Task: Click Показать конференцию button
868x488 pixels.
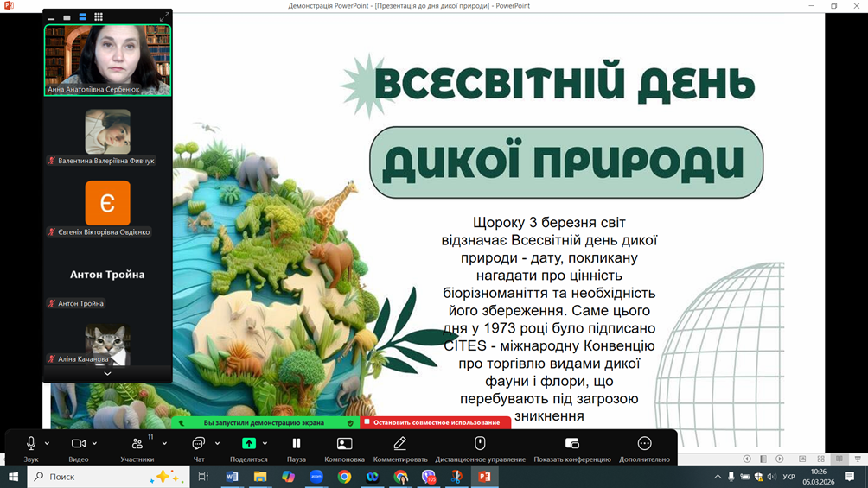Action: pos(571,449)
